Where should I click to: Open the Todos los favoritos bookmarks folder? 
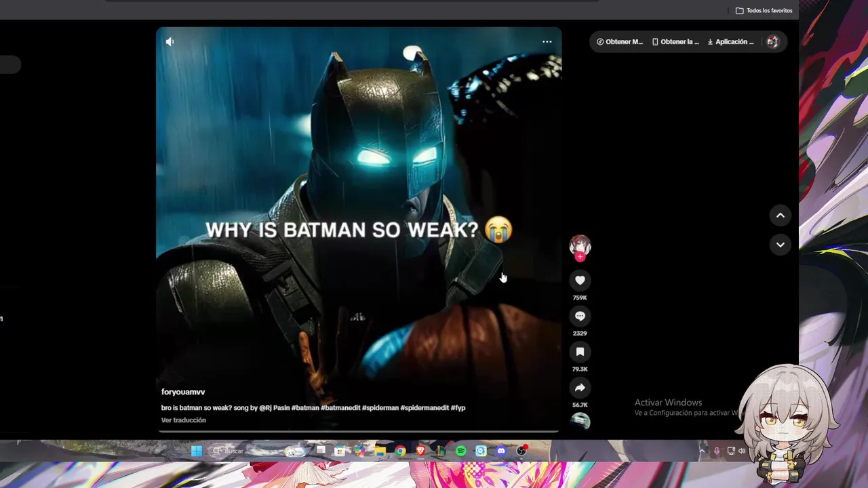click(x=764, y=10)
